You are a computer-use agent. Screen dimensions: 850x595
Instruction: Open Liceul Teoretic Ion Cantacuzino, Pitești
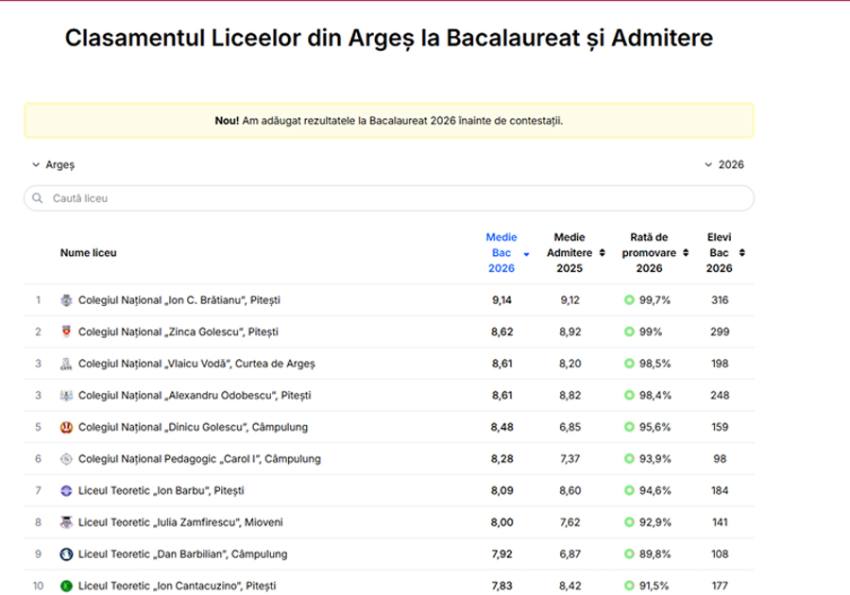[x=177, y=586]
